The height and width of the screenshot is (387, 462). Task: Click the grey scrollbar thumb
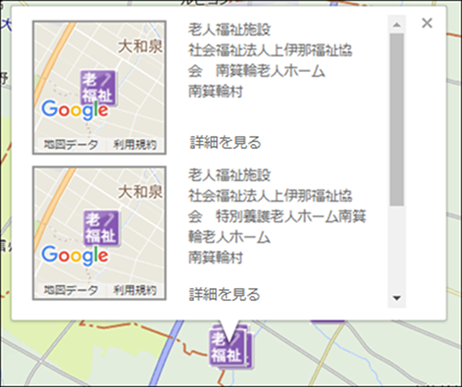coord(397,119)
